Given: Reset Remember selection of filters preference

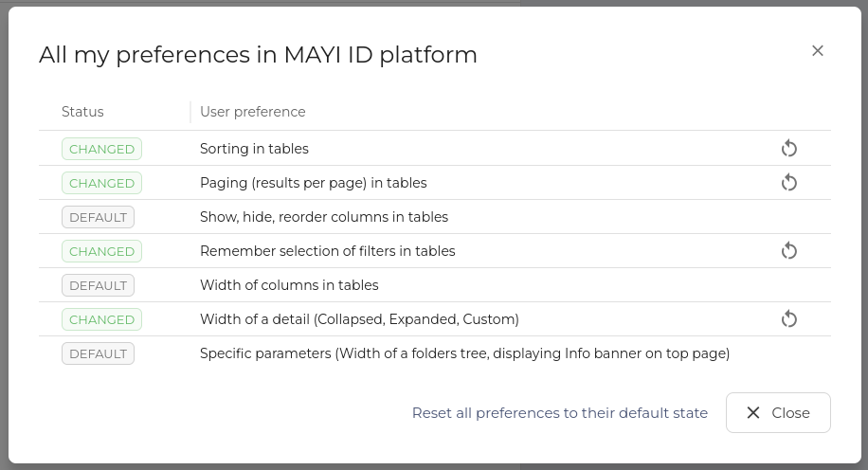Looking at the screenshot, I should [788, 251].
